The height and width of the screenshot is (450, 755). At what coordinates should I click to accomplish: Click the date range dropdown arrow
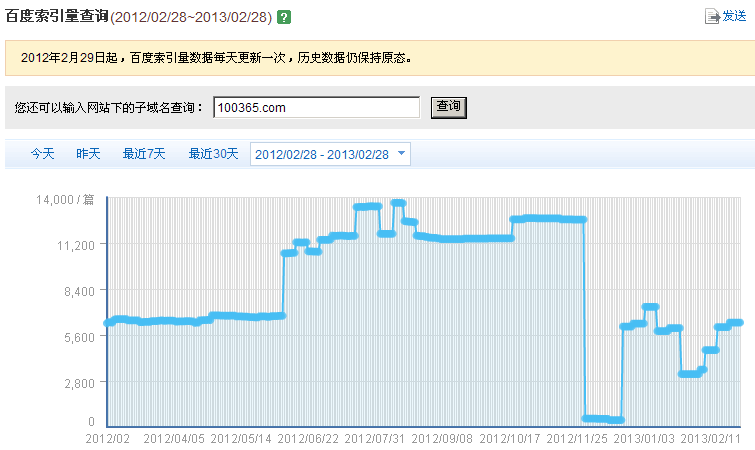(402, 154)
